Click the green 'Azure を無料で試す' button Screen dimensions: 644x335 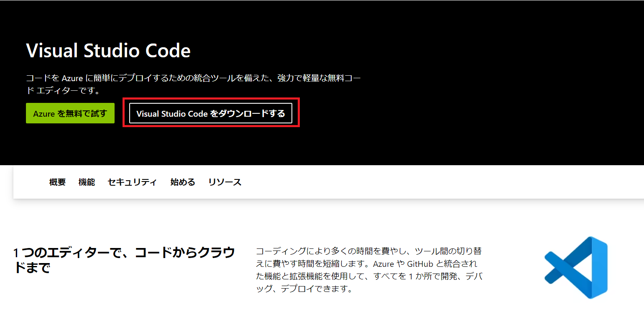70,113
